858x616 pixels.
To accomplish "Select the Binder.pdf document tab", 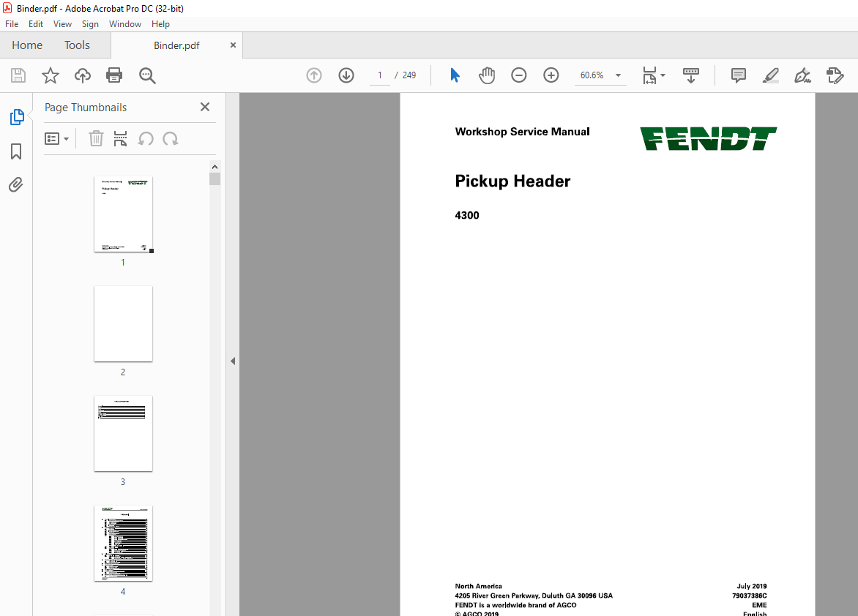I will (176, 45).
